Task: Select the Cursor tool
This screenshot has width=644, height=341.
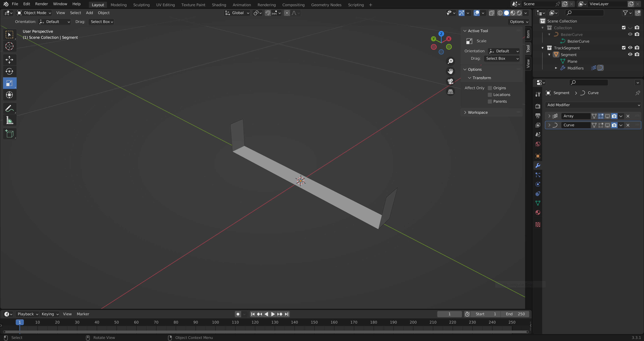Action: pyautogui.click(x=10, y=46)
